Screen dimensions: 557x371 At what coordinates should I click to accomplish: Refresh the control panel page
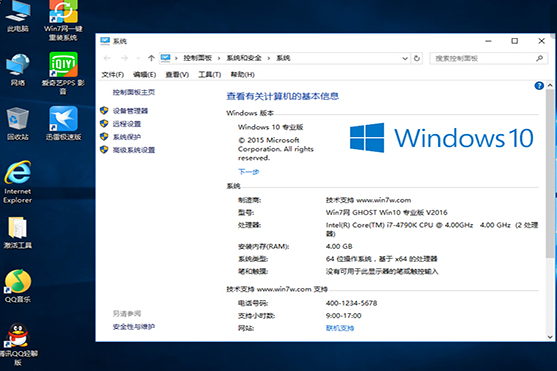(x=417, y=58)
